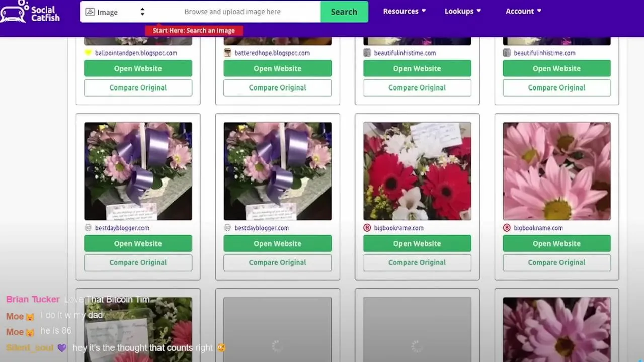Click bigbookname.com favicon under red gerberas

click(x=367, y=228)
